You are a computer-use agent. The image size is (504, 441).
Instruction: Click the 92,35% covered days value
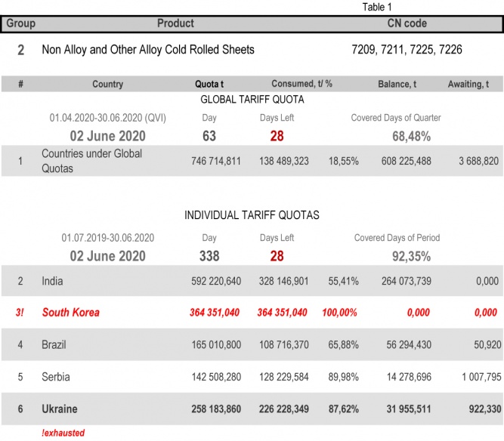[411, 256]
